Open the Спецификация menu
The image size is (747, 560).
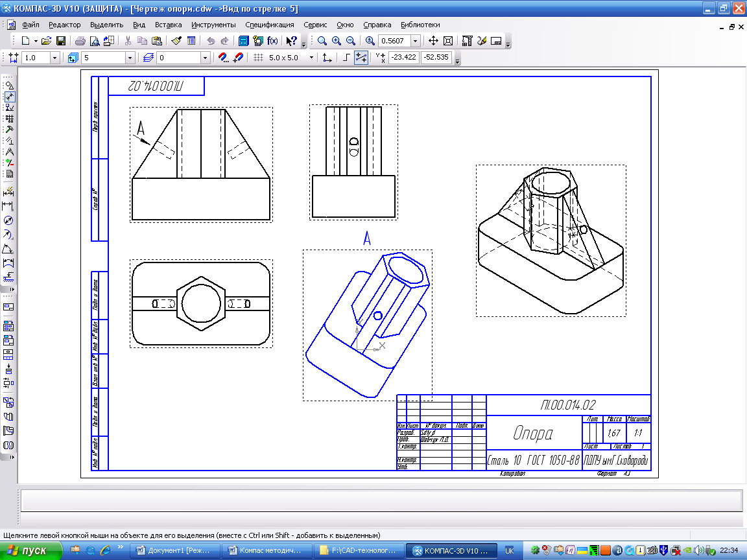pyautogui.click(x=269, y=25)
